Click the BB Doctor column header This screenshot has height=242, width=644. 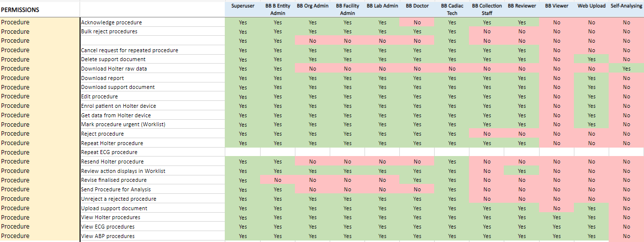[417, 6]
